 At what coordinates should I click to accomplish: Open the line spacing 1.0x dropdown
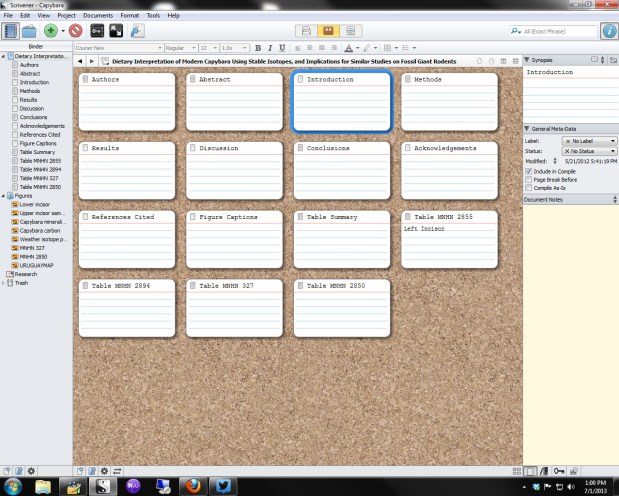point(234,48)
